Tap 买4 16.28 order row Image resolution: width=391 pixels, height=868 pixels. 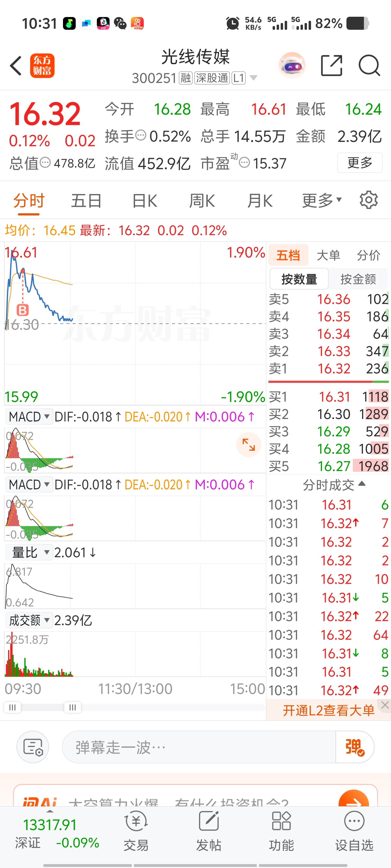[x=329, y=449]
